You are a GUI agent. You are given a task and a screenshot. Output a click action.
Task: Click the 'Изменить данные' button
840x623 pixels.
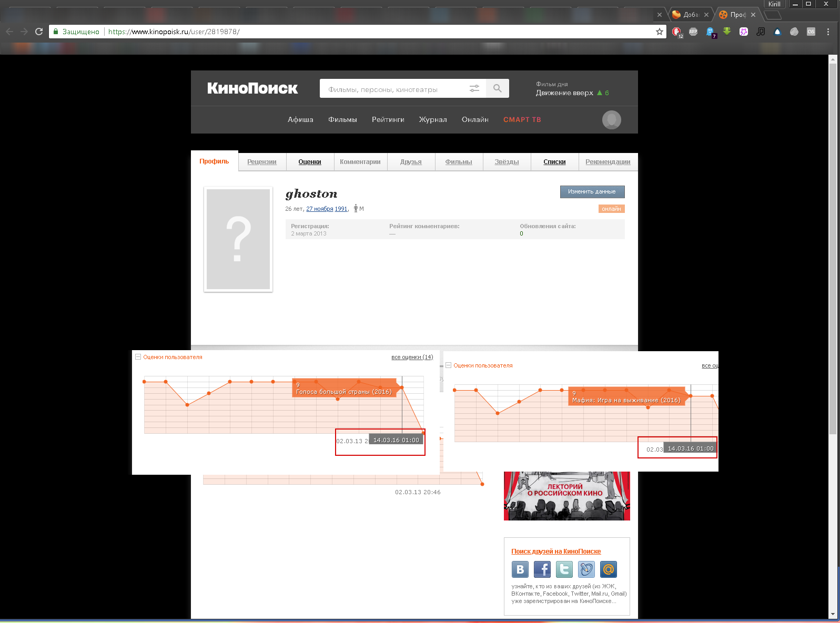tap(592, 192)
